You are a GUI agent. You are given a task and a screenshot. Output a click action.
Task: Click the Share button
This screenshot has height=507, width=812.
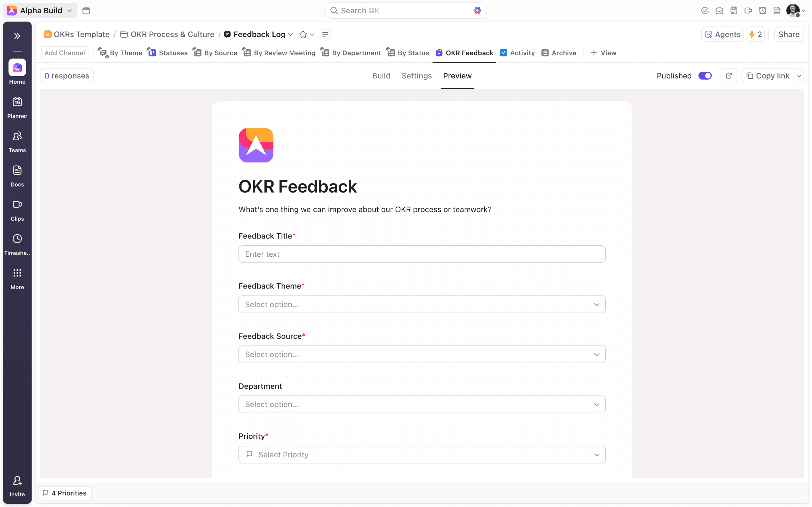788,34
